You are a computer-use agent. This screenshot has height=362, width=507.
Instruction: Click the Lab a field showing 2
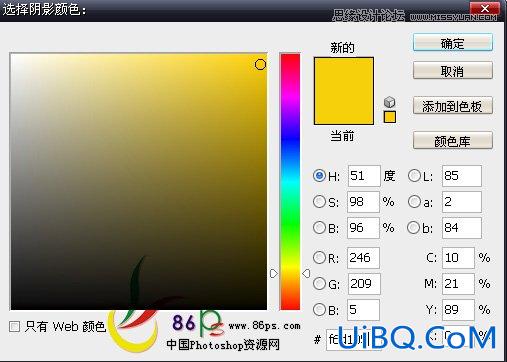(462, 202)
